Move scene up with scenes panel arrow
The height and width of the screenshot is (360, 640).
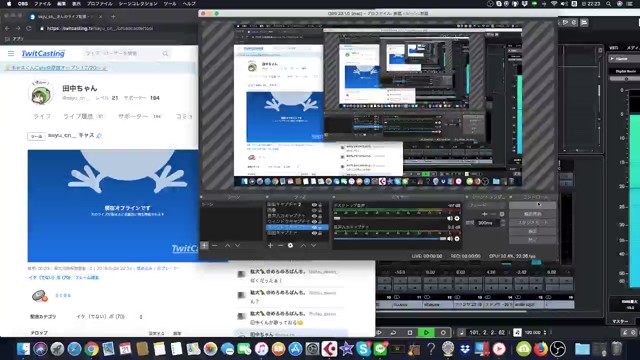(x=227, y=245)
